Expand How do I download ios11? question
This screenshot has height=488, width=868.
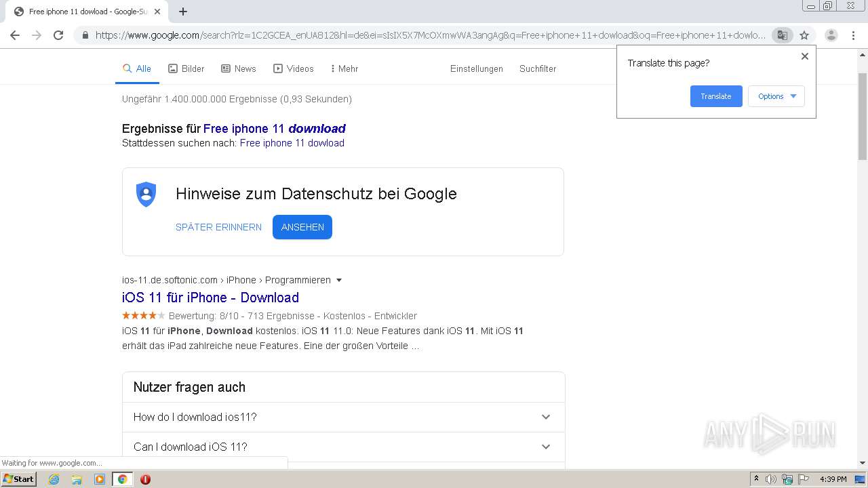coord(343,417)
